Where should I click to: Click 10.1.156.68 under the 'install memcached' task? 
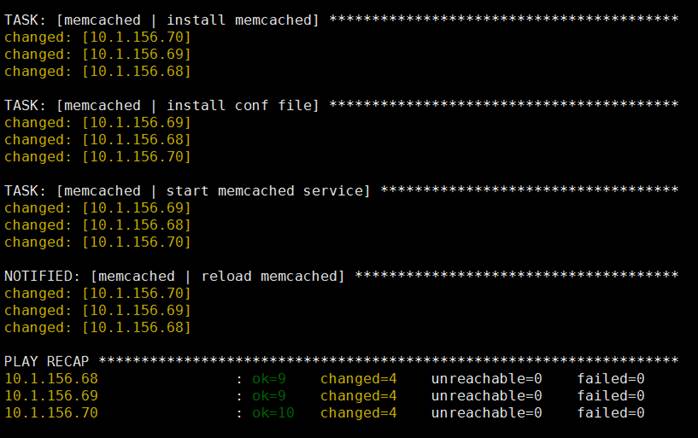[137, 71]
